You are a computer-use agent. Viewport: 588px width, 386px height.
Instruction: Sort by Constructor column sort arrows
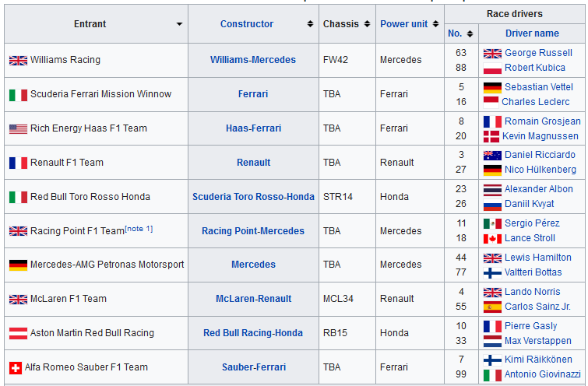point(310,24)
